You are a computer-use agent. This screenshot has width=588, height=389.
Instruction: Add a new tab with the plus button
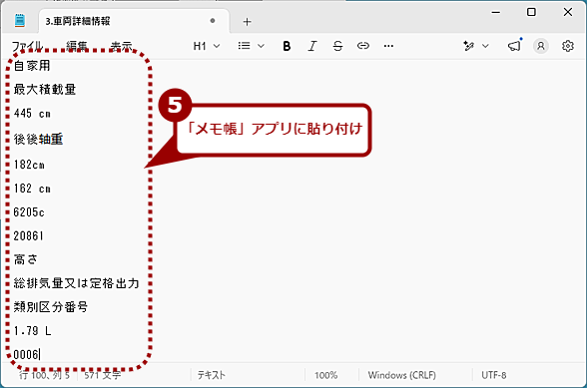[247, 22]
